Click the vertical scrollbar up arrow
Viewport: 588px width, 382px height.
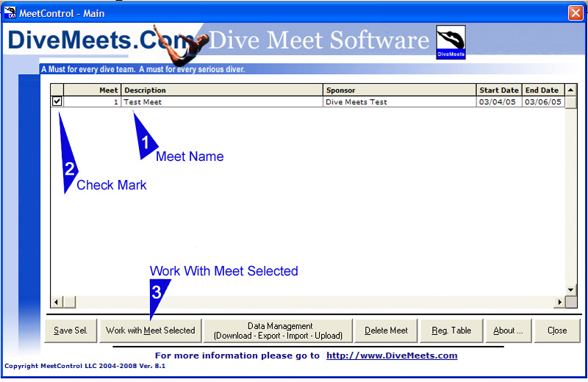(571, 90)
